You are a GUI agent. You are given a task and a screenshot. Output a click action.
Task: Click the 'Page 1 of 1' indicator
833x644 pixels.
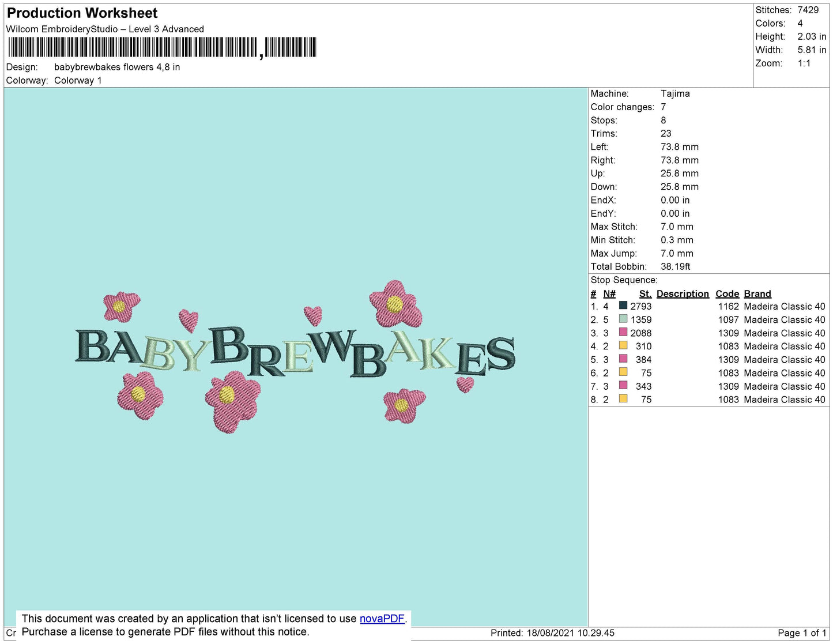click(x=802, y=633)
